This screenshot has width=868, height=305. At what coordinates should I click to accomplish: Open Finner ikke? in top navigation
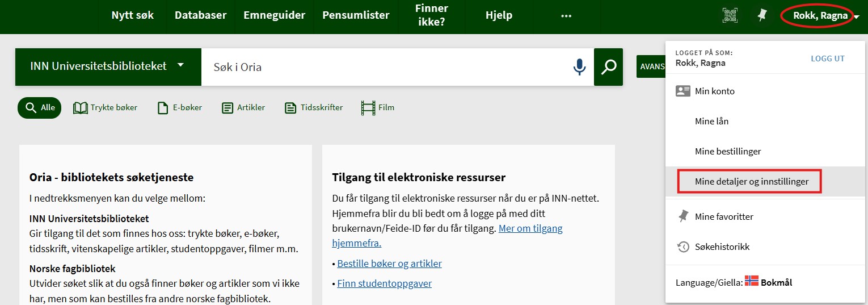[x=432, y=16]
